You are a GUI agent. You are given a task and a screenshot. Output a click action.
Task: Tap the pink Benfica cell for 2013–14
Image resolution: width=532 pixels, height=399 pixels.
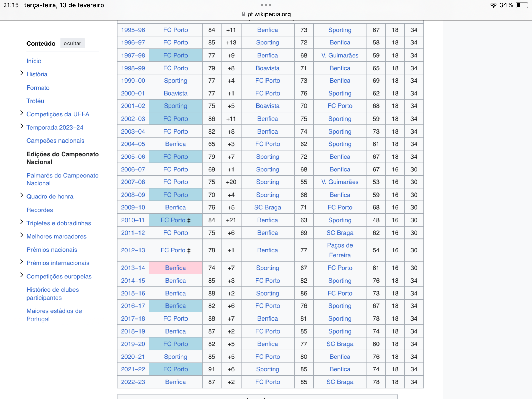click(x=176, y=268)
